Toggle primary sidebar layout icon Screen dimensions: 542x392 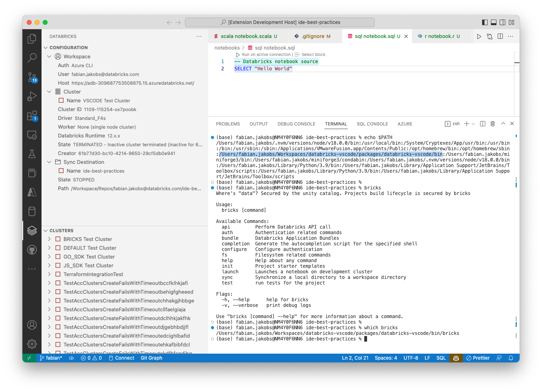(485, 22)
